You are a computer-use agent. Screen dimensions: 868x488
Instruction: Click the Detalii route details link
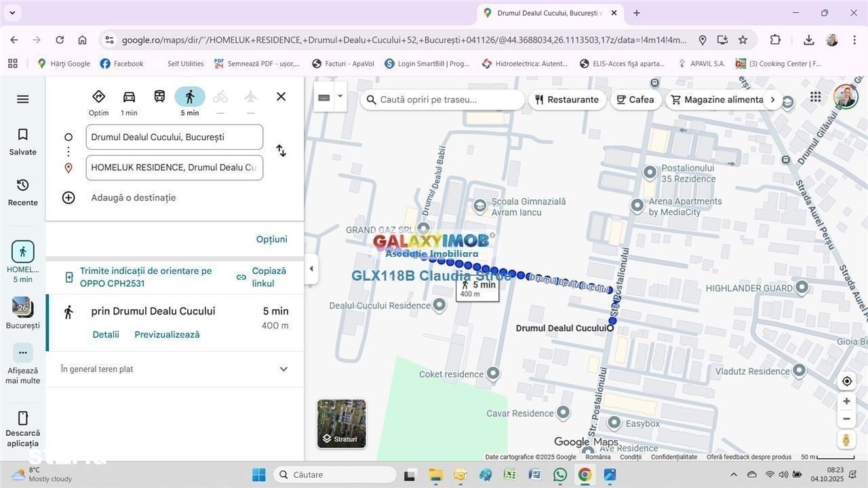pos(106,335)
